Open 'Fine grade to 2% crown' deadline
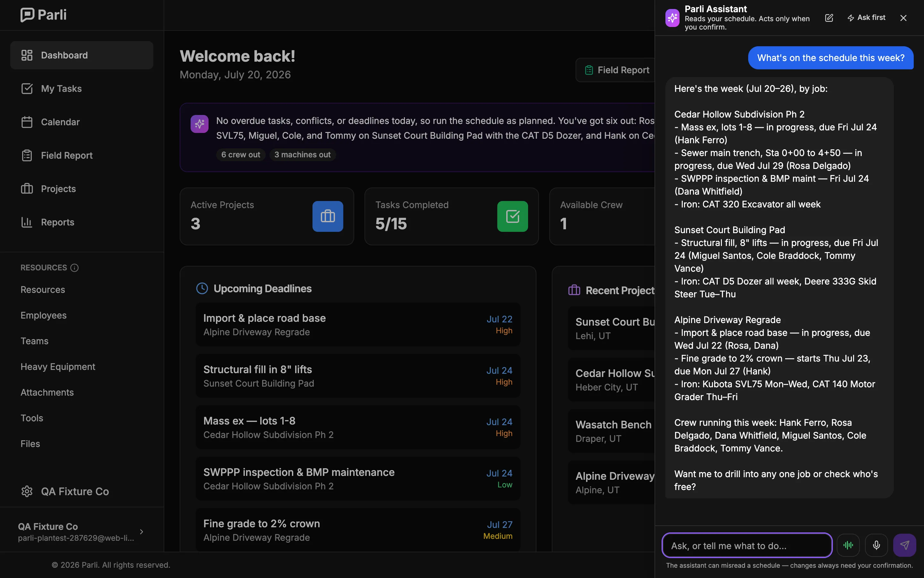 [358, 530]
